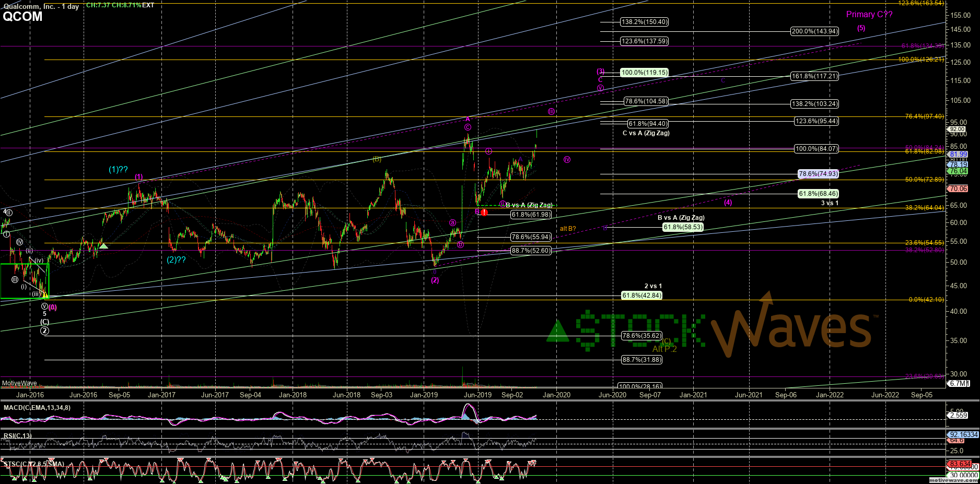Screen dimensions: 980x484
Task: Open the MACD(C,EMA,13,34,8) study title
Action: coord(37,408)
